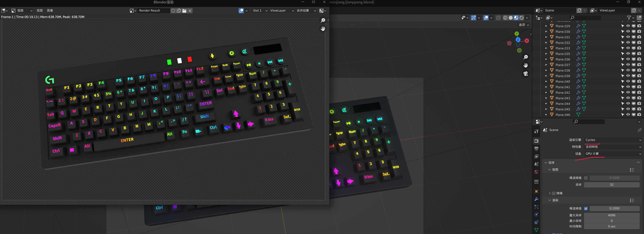The width and height of the screenshot is (644, 234).
Task: Enable the denoise checkbox under viewport sampling
Action: [553, 193]
